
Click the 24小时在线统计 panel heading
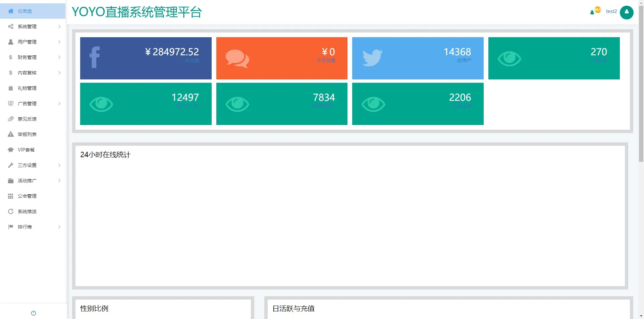pos(105,155)
